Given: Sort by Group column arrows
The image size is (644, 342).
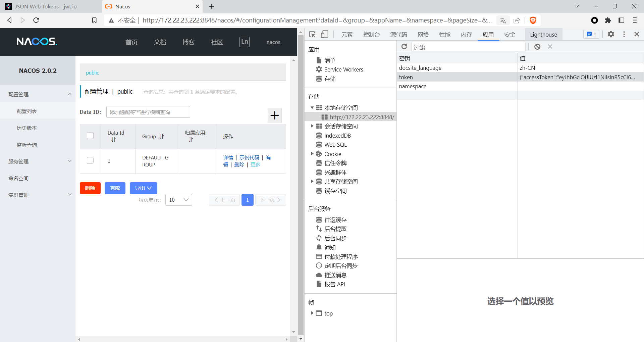Looking at the screenshot, I should pos(162,136).
